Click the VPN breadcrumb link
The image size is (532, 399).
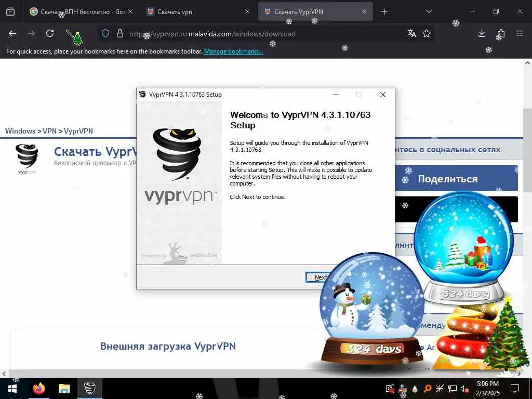tap(49, 131)
